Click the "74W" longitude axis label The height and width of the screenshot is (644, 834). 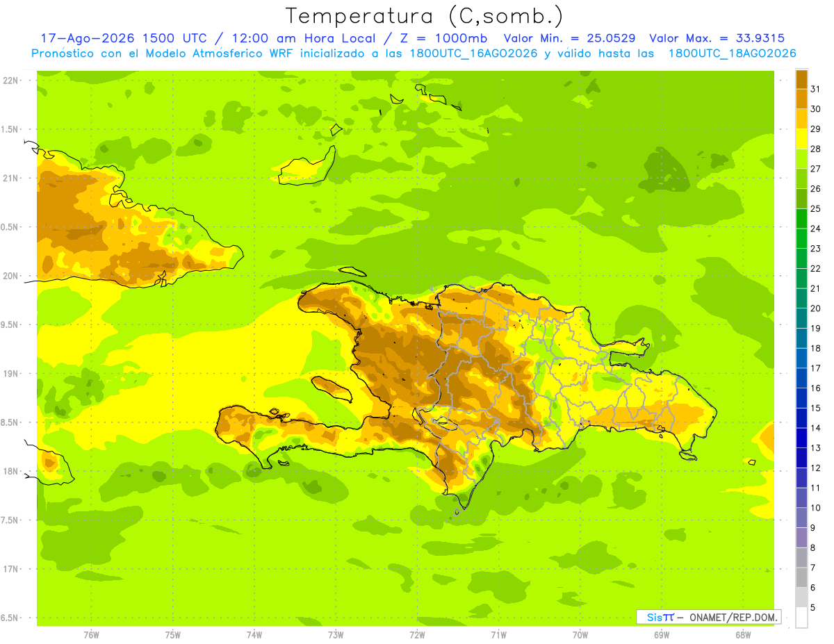[x=254, y=635]
